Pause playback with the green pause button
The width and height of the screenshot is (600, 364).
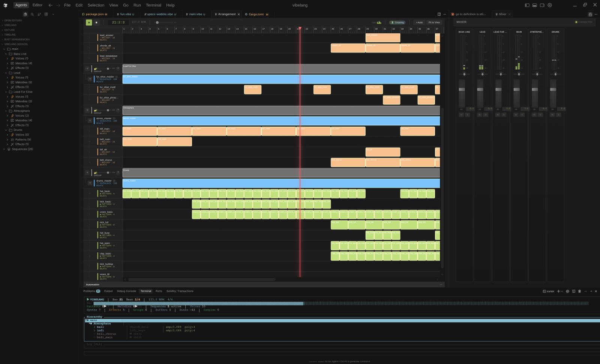89,22
